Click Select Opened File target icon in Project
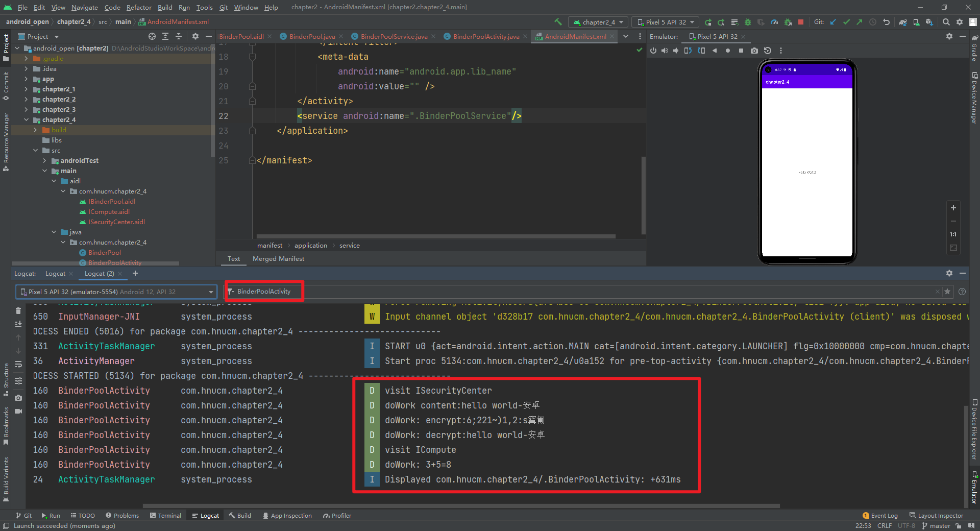The height and width of the screenshot is (531, 980). 152,36
